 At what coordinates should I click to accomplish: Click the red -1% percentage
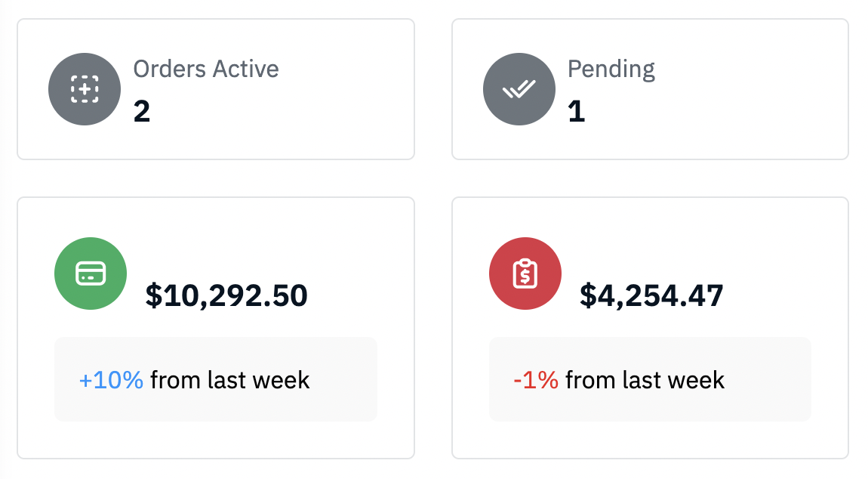536,380
